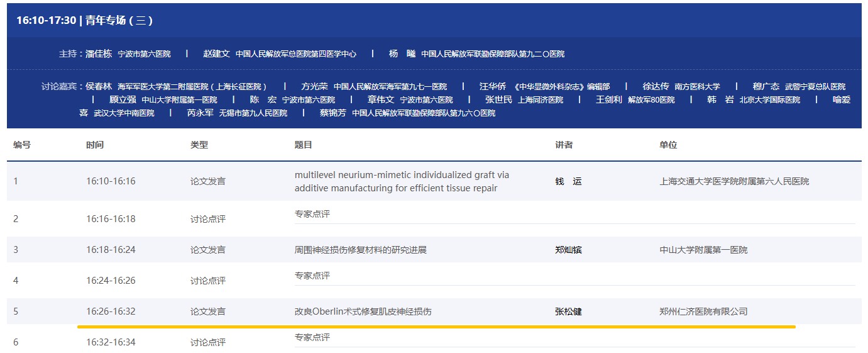The image size is (868, 353).
Task: Select host name 潘佳栋
Action: pos(99,54)
